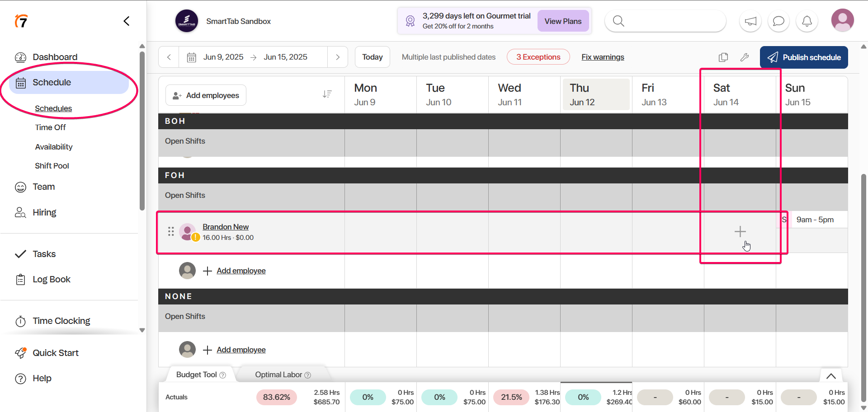The height and width of the screenshot is (412, 868).
Task: Open the Fix warnings link
Action: coord(602,57)
